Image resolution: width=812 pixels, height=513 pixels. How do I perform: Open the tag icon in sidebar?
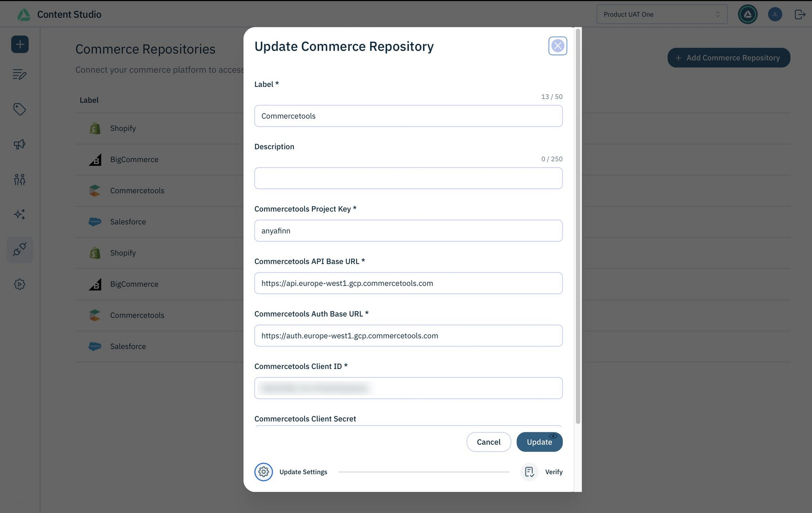(x=19, y=109)
